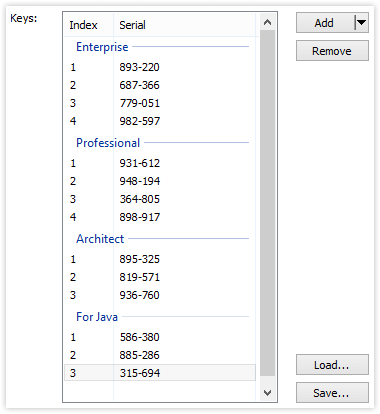380x414 pixels.
Task: Sort by the Serial column header
Action: point(184,25)
